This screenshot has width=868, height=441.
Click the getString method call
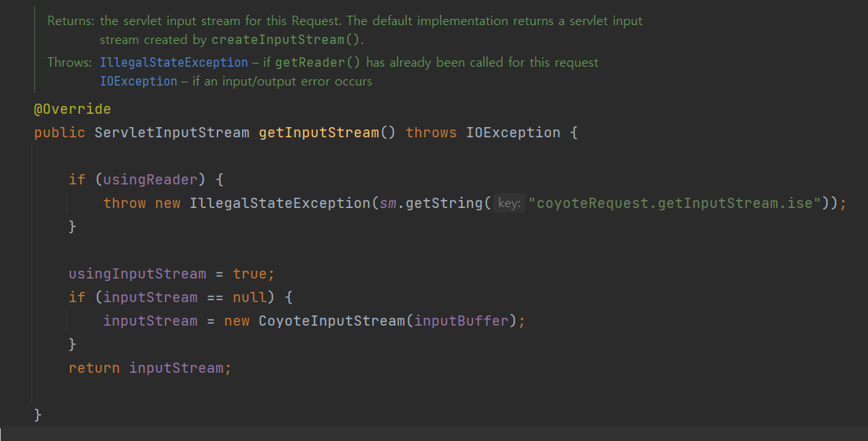[x=445, y=203]
